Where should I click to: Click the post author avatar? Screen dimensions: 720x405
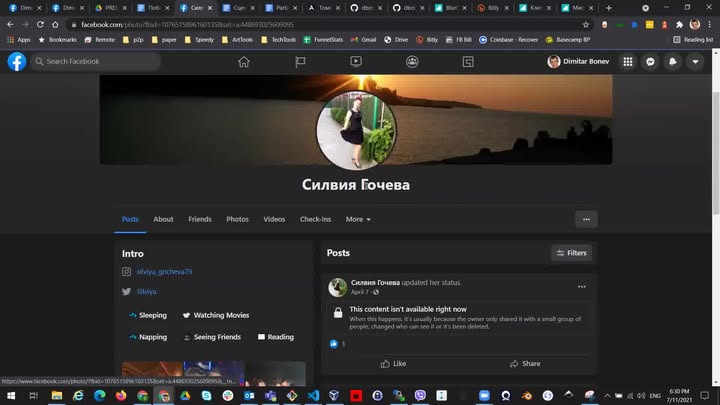tap(338, 287)
